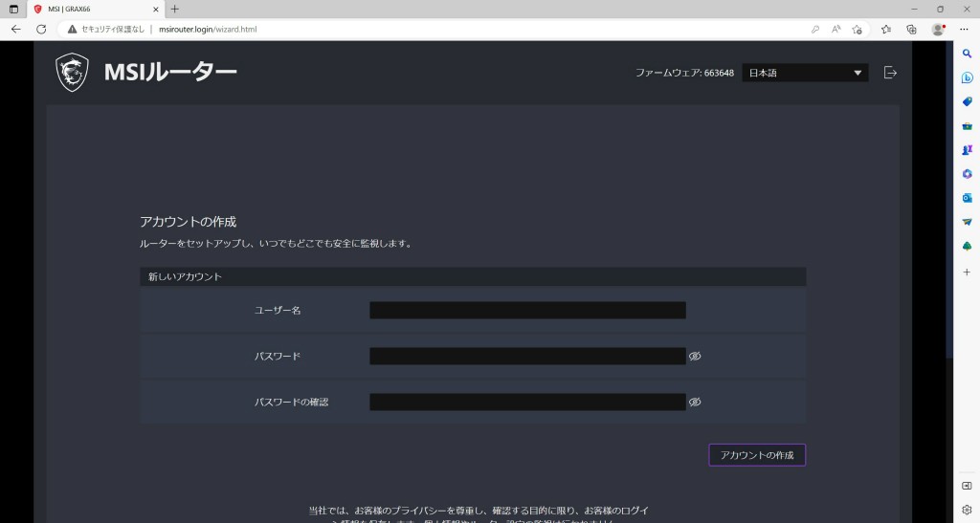Open the Microsoft 365 sidebar icon

pos(967,174)
